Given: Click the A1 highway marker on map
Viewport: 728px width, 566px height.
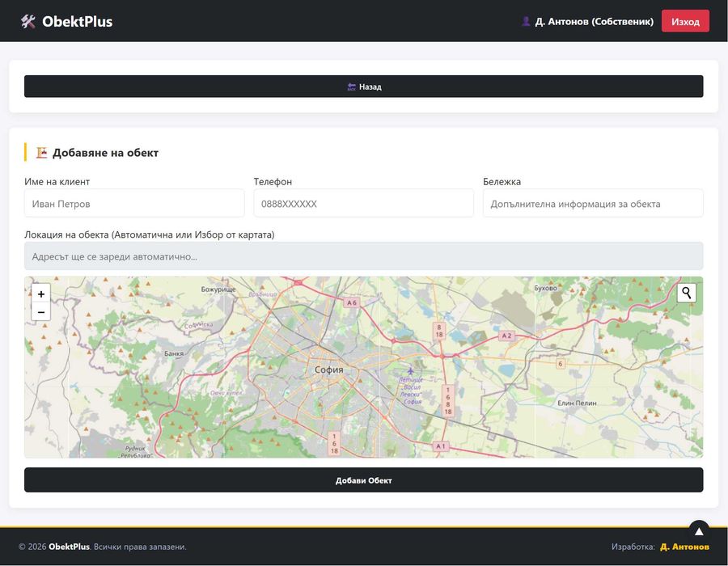Looking at the screenshot, I should (x=441, y=446).
